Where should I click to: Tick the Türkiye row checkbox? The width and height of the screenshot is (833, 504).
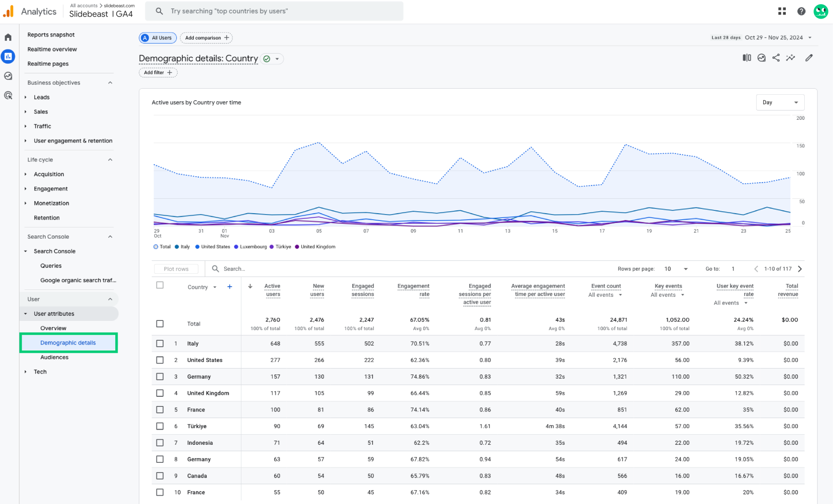(160, 426)
